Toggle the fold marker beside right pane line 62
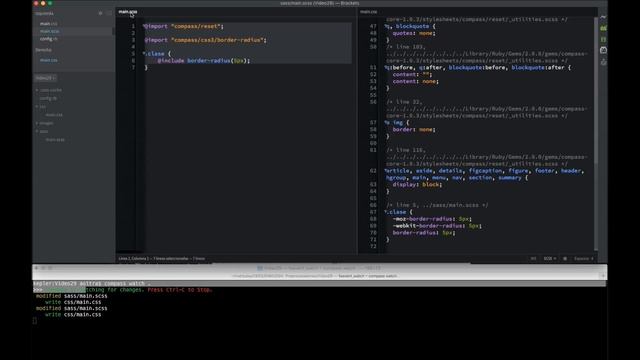The height and width of the screenshot is (360, 640). point(386,171)
